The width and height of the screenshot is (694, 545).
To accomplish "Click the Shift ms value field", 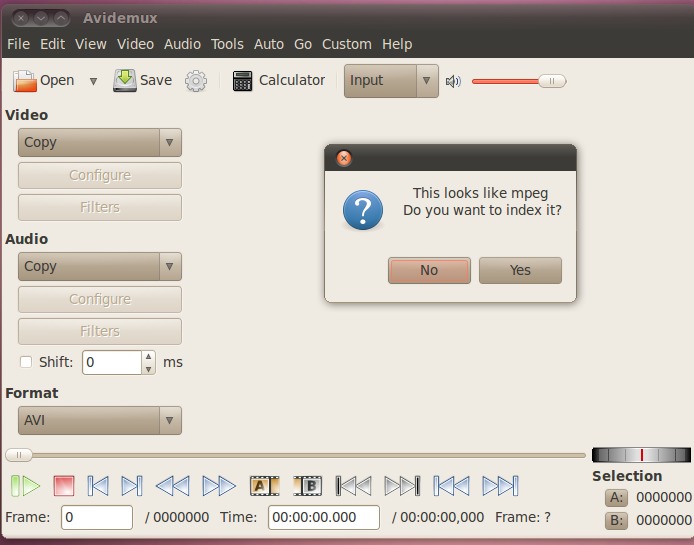I will (112, 362).
